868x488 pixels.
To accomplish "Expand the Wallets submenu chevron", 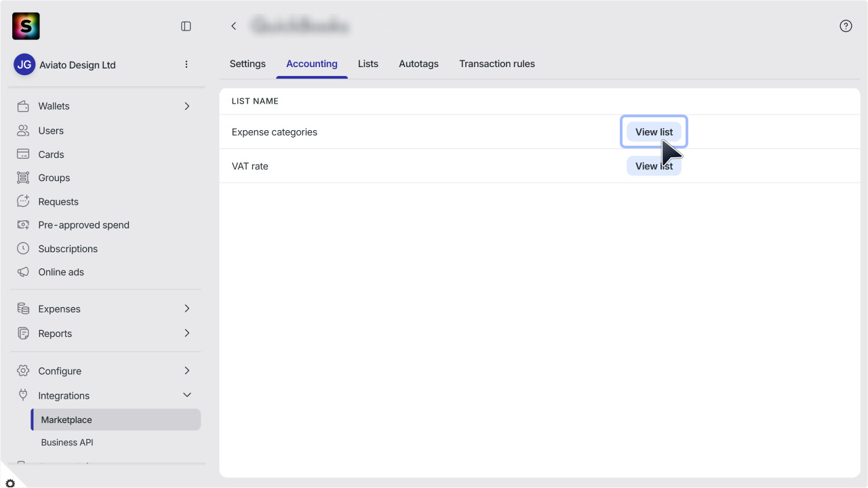I will click(187, 106).
